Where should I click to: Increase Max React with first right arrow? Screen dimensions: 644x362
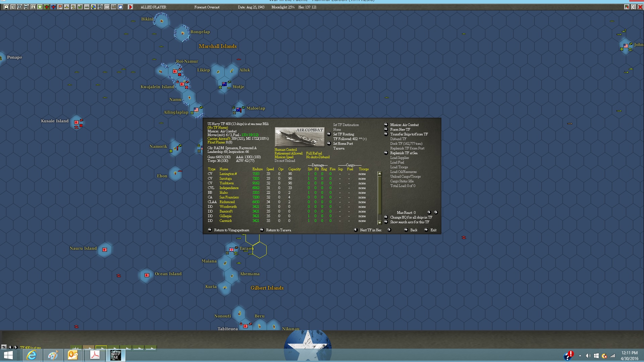pos(429,213)
